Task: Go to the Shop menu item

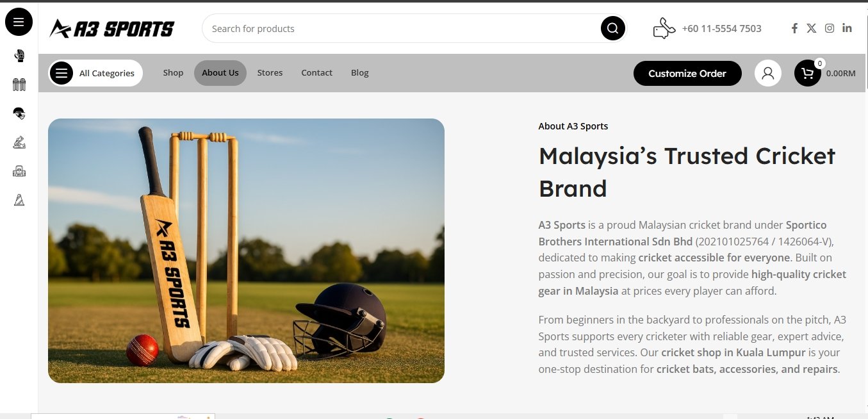Action: pyautogui.click(x=173, y=73)
